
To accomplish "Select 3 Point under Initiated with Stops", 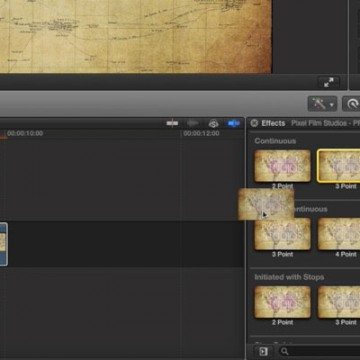I will coord(339,302).
